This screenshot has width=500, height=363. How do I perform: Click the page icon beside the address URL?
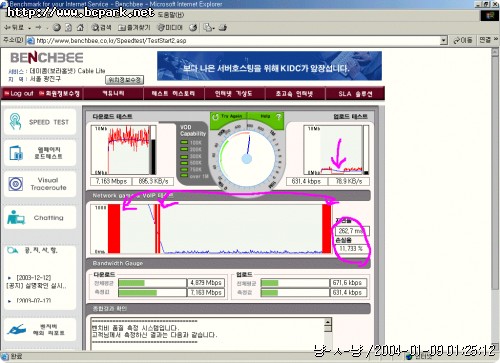tap(30, 41)
